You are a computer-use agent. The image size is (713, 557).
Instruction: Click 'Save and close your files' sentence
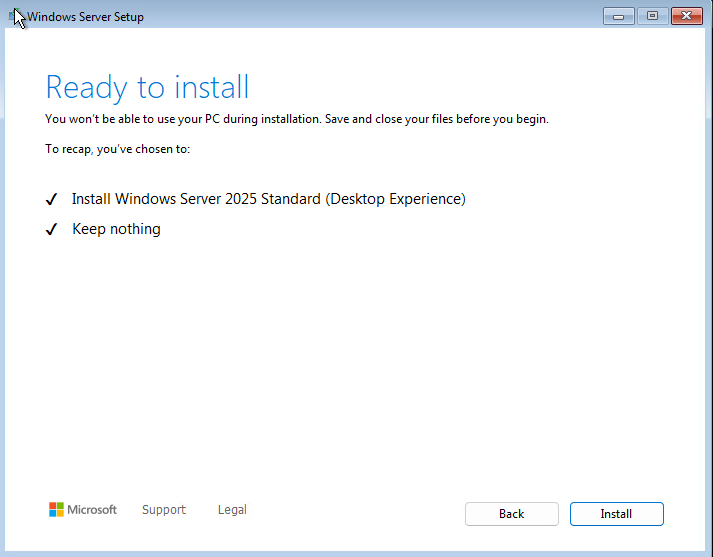437,119
